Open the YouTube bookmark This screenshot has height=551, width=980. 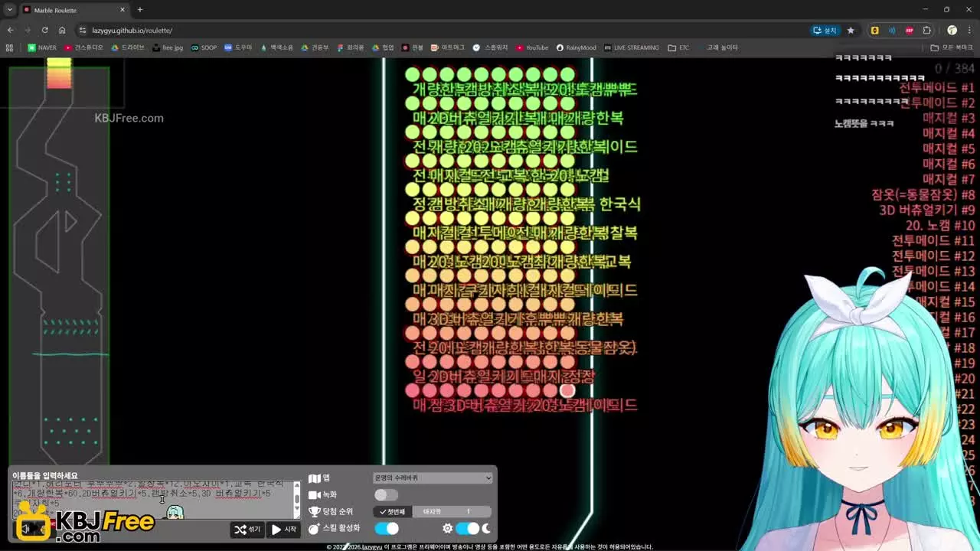pyautogui.click(x=532, y=47)
